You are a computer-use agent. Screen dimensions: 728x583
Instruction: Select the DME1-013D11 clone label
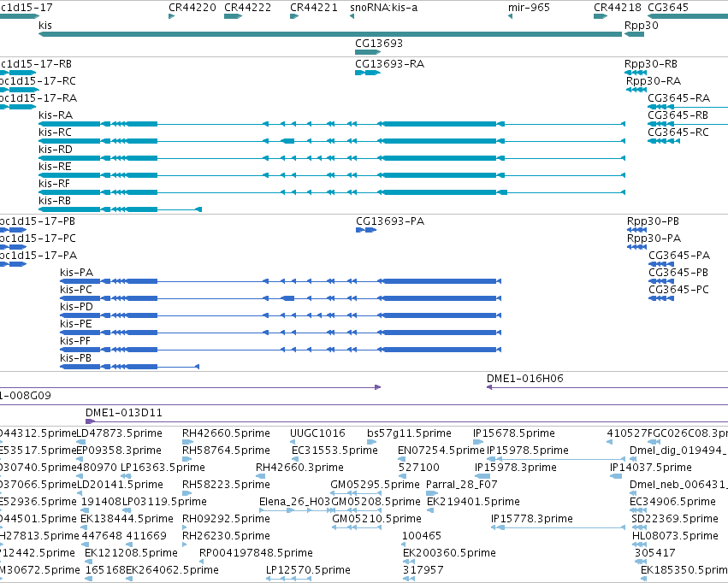pyautogui.click(x=124, y=412)
